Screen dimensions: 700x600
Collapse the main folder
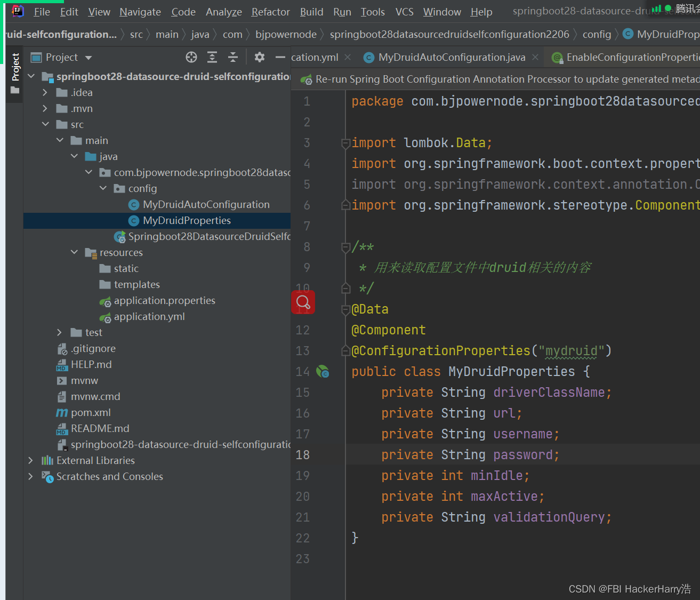(x=60, y=140)
